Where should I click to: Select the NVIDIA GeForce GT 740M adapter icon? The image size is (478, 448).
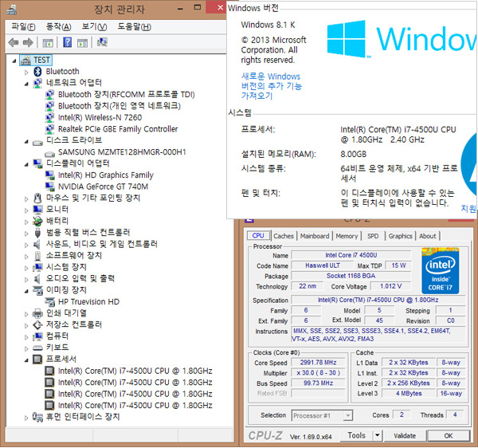coord(49,186)
